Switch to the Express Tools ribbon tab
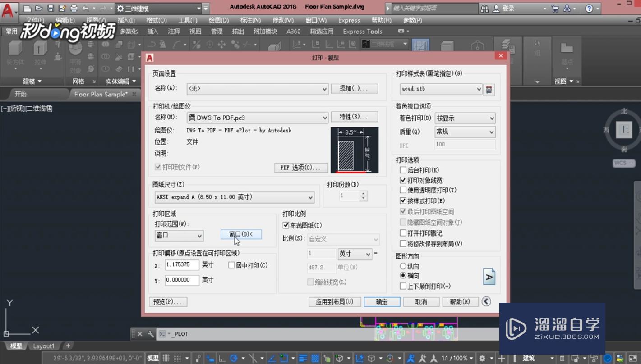This screenshot has width=641, height=364. (x=362, y=32)
